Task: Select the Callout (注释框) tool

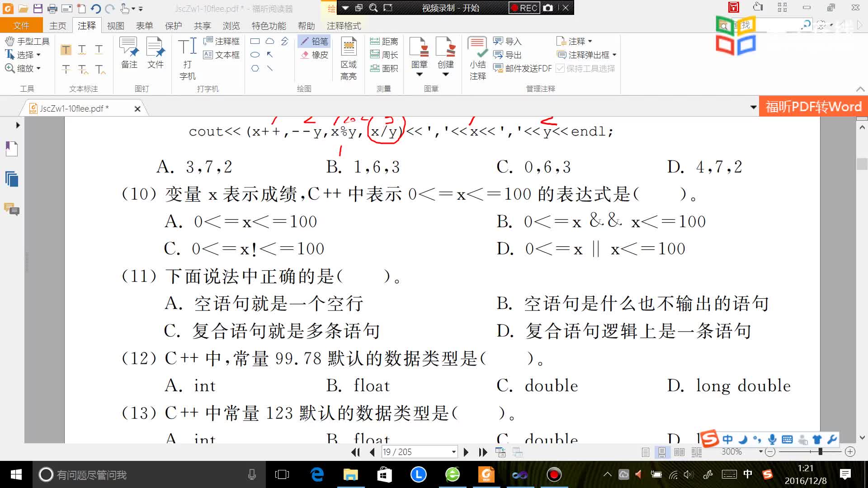Action: (x=222, y=41)
